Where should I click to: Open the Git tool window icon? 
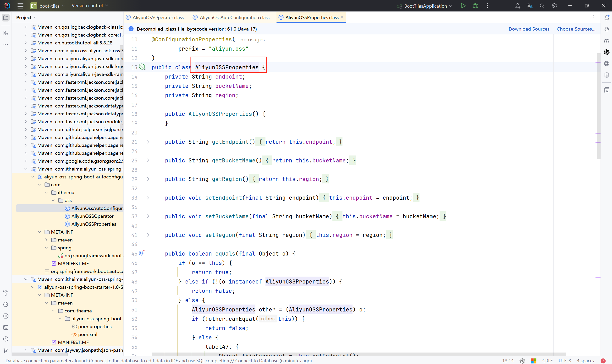[x=6, y=350]
